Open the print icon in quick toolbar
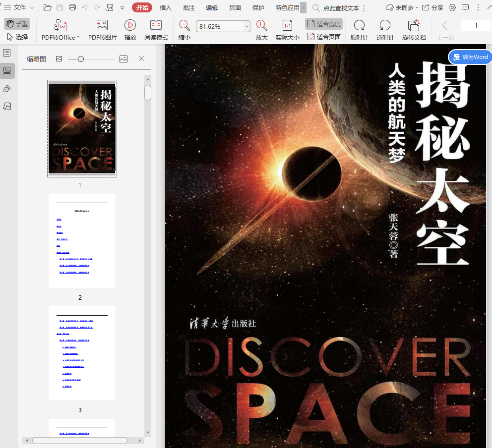This screenshot has height=448, width=492. tap(72, 7)
